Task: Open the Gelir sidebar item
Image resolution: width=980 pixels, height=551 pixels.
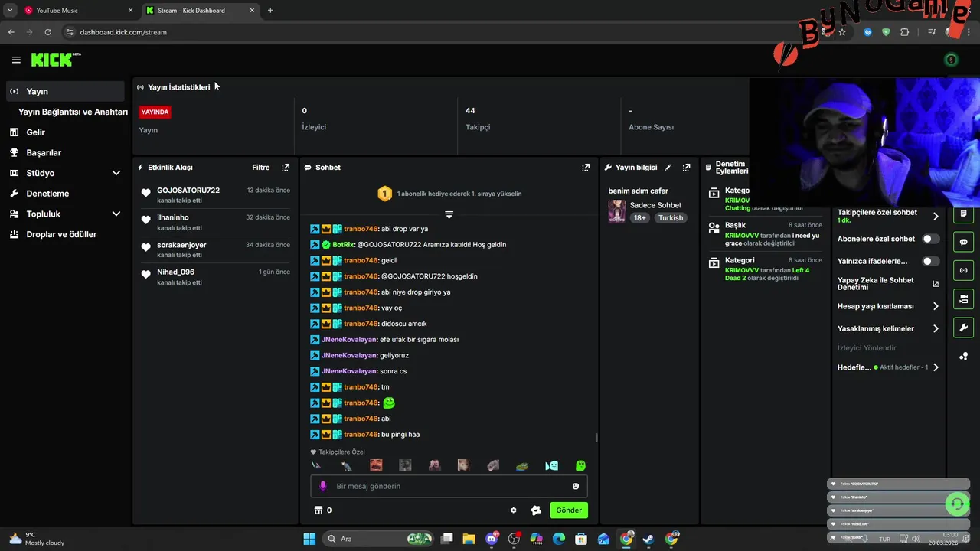Action: coord(66,132)
